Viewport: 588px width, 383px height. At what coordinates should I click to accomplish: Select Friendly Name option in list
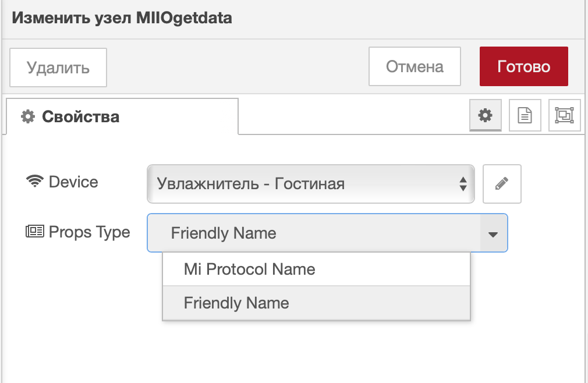(316, 303)
